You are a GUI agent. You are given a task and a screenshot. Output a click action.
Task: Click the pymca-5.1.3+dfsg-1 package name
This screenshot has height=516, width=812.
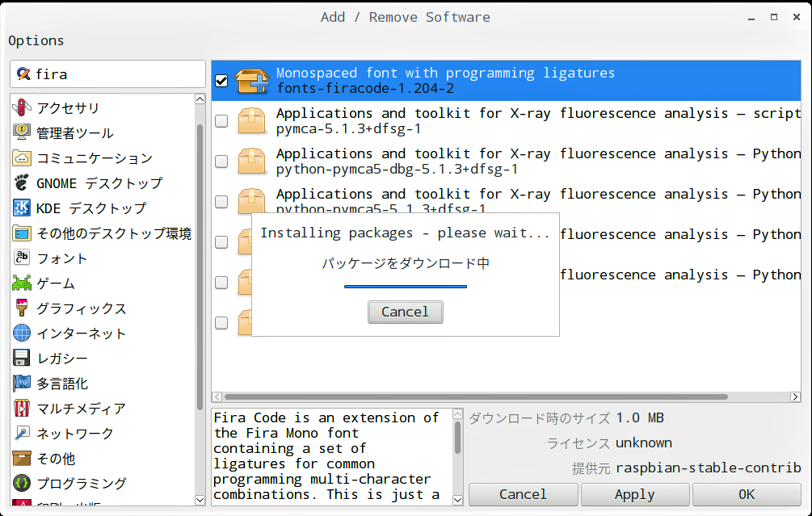pyautogui.click(x=348, y=129)
